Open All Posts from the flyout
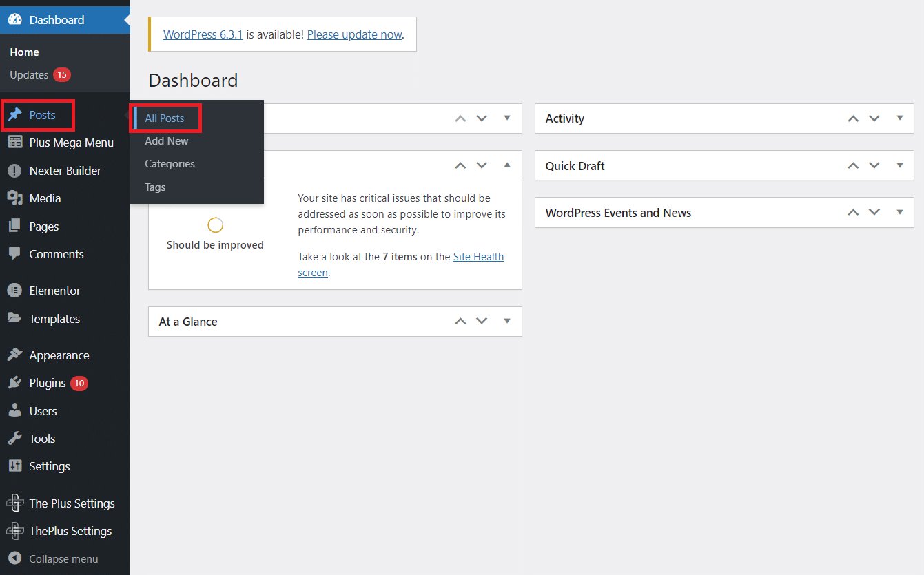Viewport: 924px width, 575px height. point(165,118)
